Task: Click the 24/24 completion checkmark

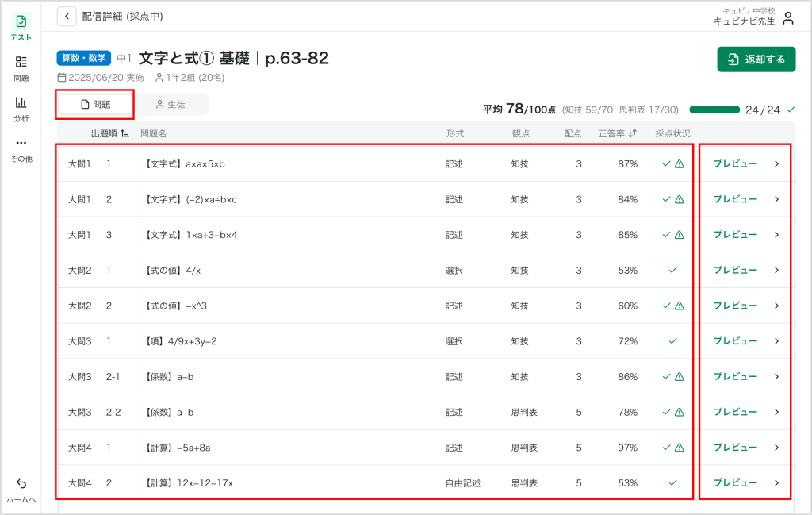Action: coord(791,110)
